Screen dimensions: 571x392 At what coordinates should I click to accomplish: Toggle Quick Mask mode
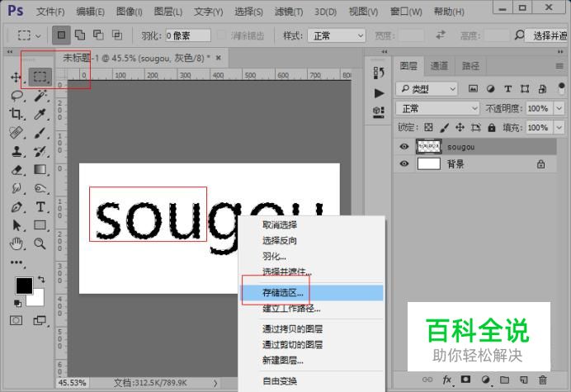[x=16, y=320]
